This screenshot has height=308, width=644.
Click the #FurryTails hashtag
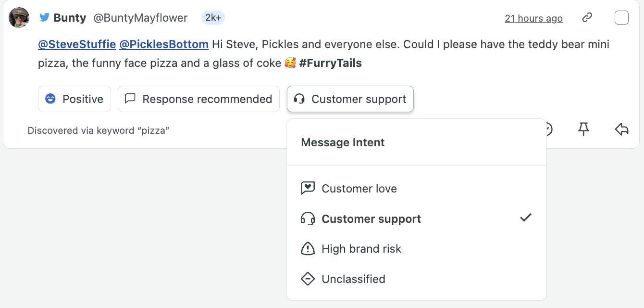pos(330,63)
